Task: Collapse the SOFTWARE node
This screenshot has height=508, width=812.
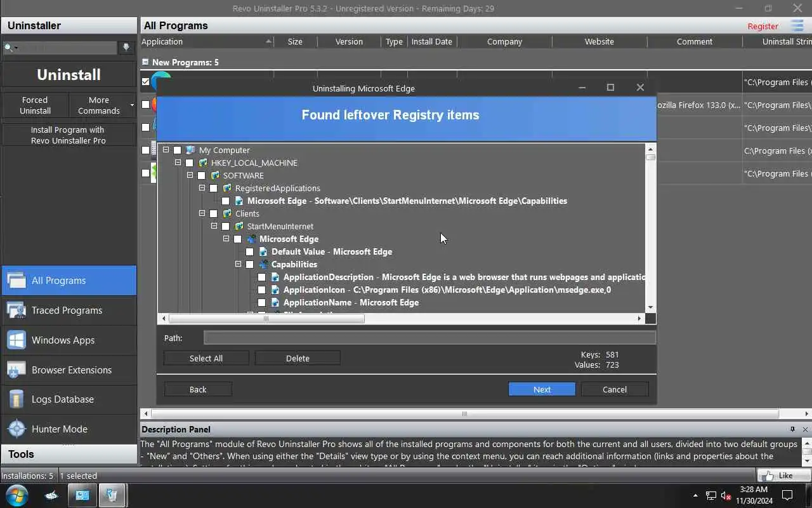Action: pyautogui.click(x=190, y=176)
